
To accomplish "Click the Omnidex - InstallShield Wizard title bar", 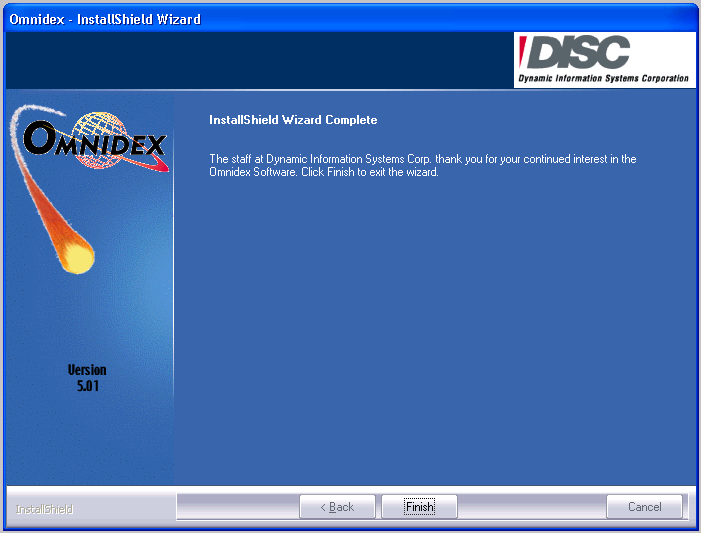I will coord(300,19).
